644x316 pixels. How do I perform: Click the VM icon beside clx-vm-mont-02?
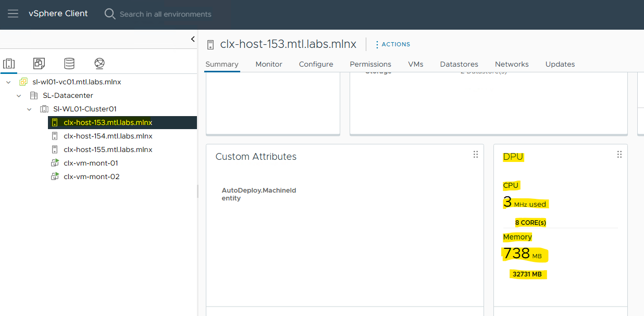click(55, 176)
